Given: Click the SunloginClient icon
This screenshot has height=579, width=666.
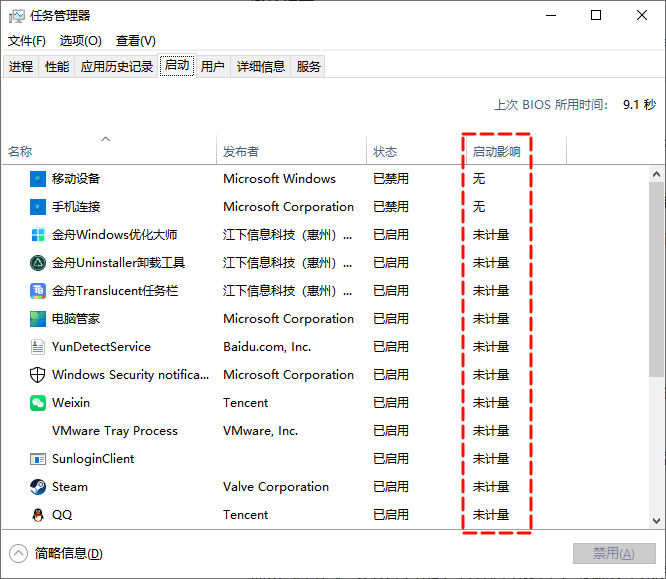Looking at the screenshot, I should pyautogui.click(x=38, y=459).
